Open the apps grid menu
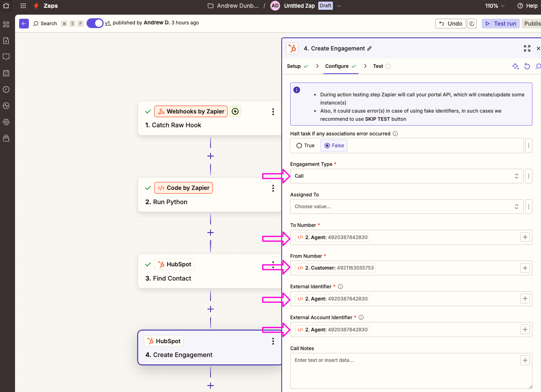 (23, 6)
